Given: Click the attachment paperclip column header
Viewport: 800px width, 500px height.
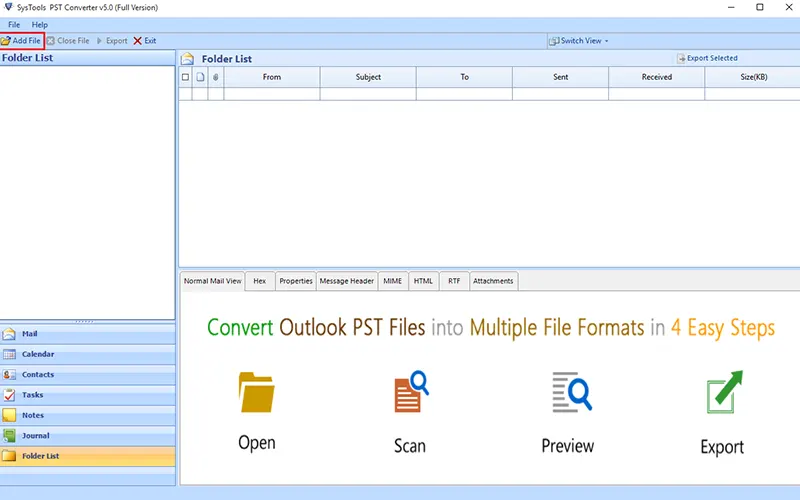Looking at the screenshot, I should pyautogui.click(x=215, y=77).
